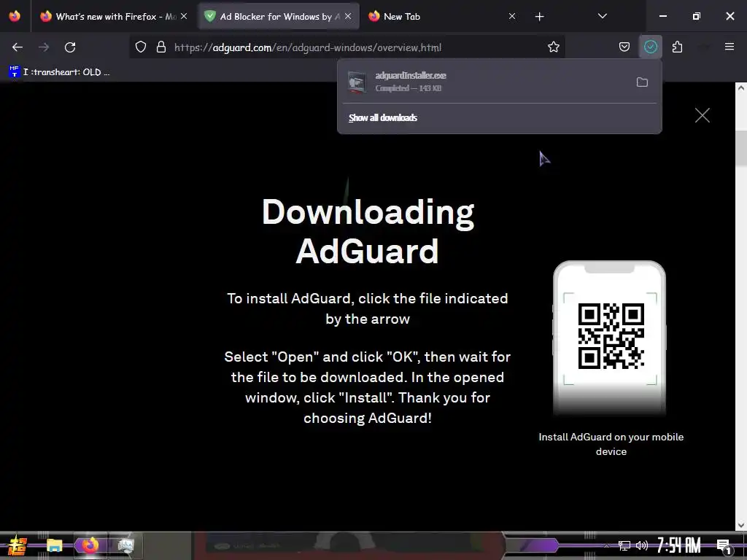Screen dimensions: 747x560
Task: Close the What's new with Firefox tab
Action: [x=184, y=17]
